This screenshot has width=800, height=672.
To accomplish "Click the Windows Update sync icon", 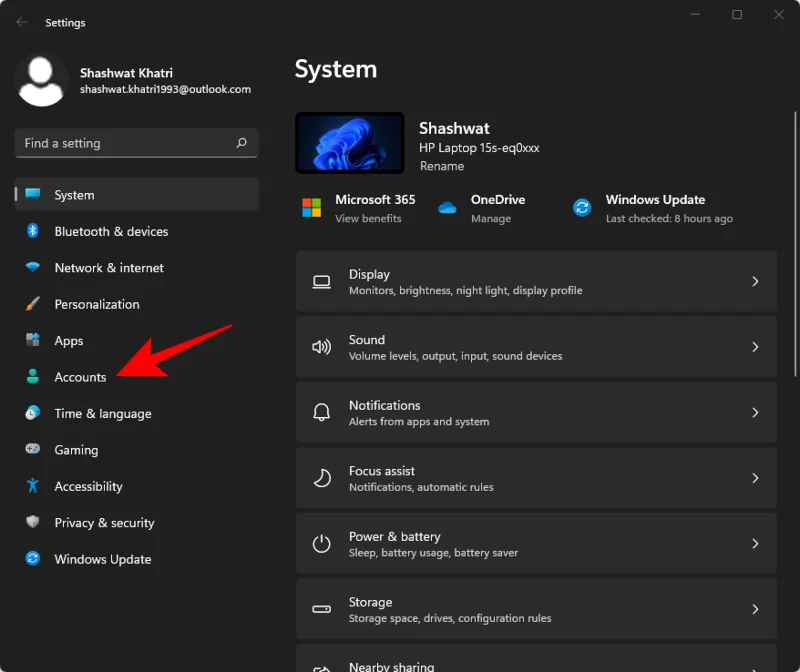I will (x=31, y=559).
